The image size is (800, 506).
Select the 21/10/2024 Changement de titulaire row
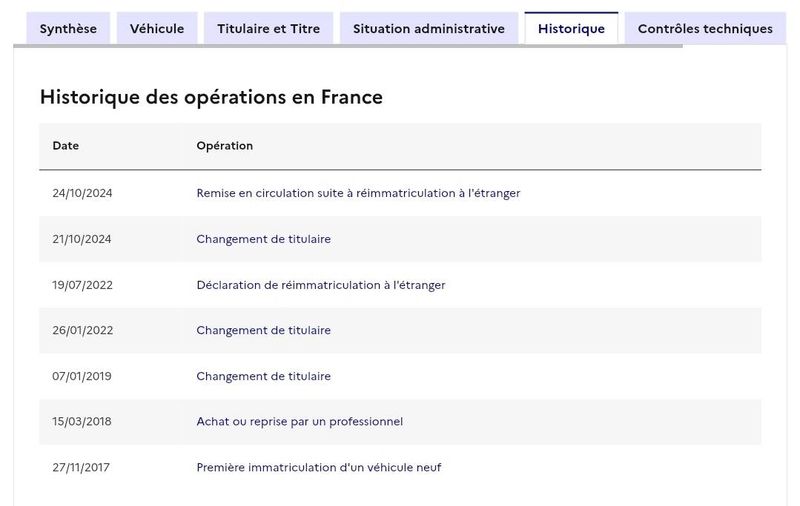[400, 239]
